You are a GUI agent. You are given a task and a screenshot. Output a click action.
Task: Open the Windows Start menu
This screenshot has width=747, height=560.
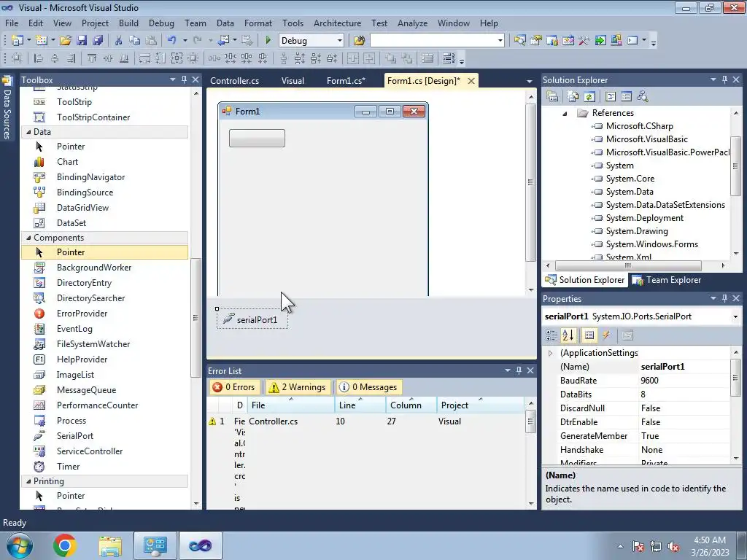pyautogui.click(x=19, y=545)
